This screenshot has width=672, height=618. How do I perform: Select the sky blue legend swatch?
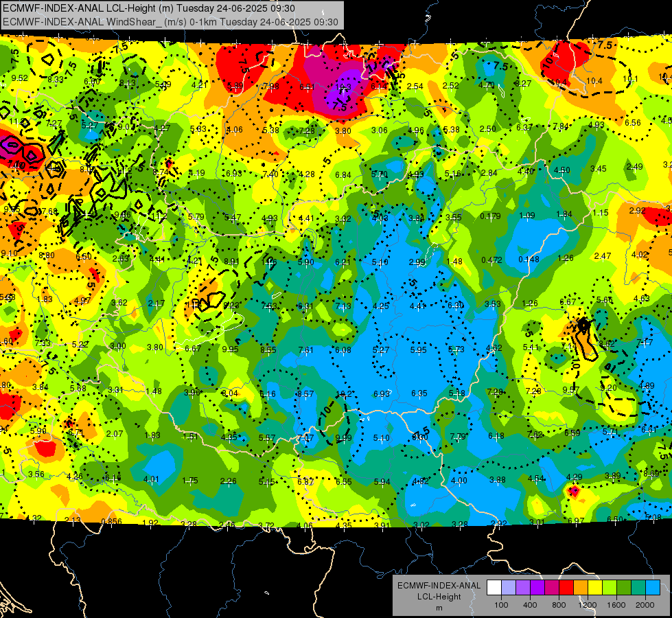tap(653, 588)
